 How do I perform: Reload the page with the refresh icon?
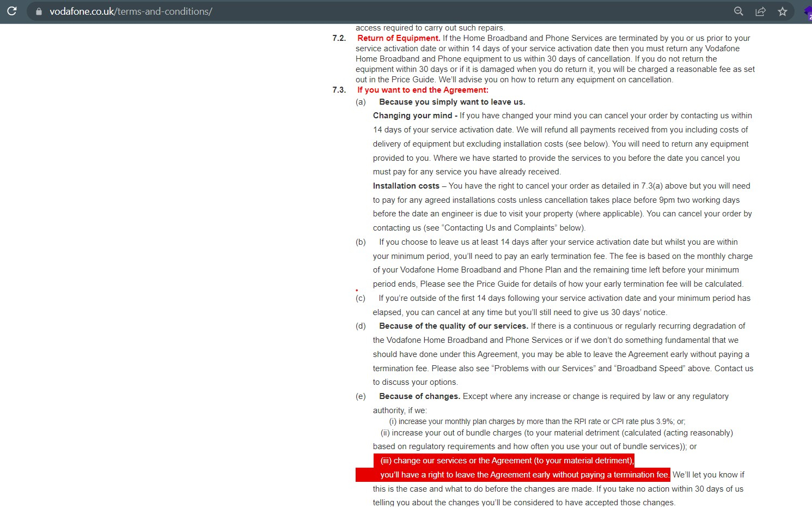pos(11,11)
